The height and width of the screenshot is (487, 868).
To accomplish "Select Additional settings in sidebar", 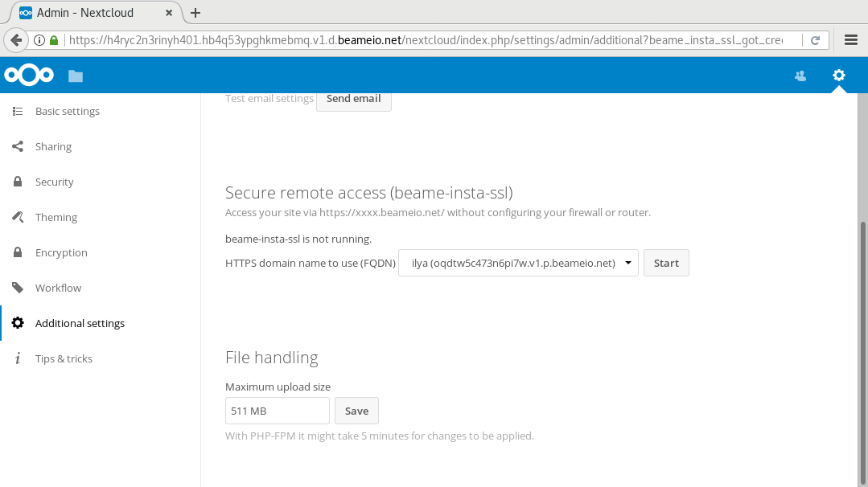I will 80,323.
